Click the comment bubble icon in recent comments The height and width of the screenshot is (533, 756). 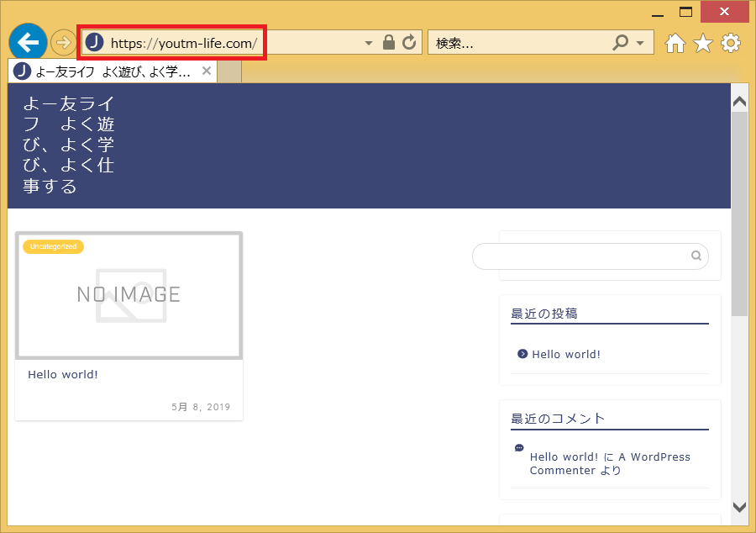tap(519, 447)
